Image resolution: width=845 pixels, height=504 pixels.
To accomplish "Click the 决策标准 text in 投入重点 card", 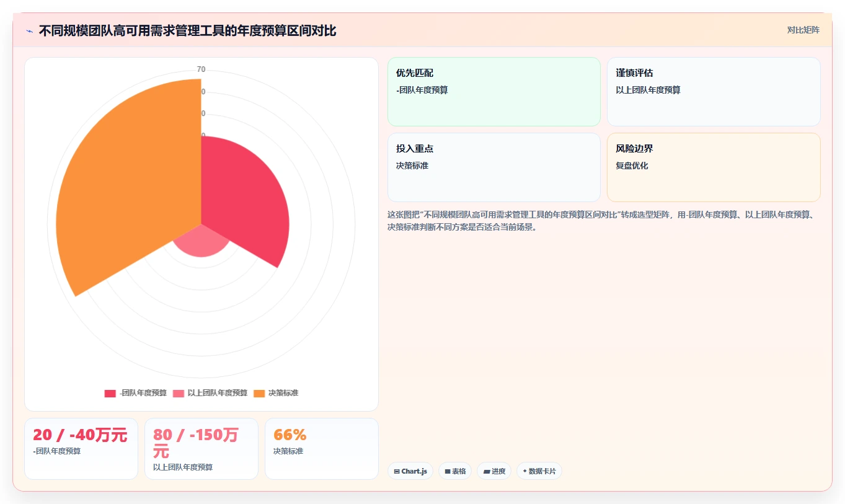I will (x=412, y=166).
